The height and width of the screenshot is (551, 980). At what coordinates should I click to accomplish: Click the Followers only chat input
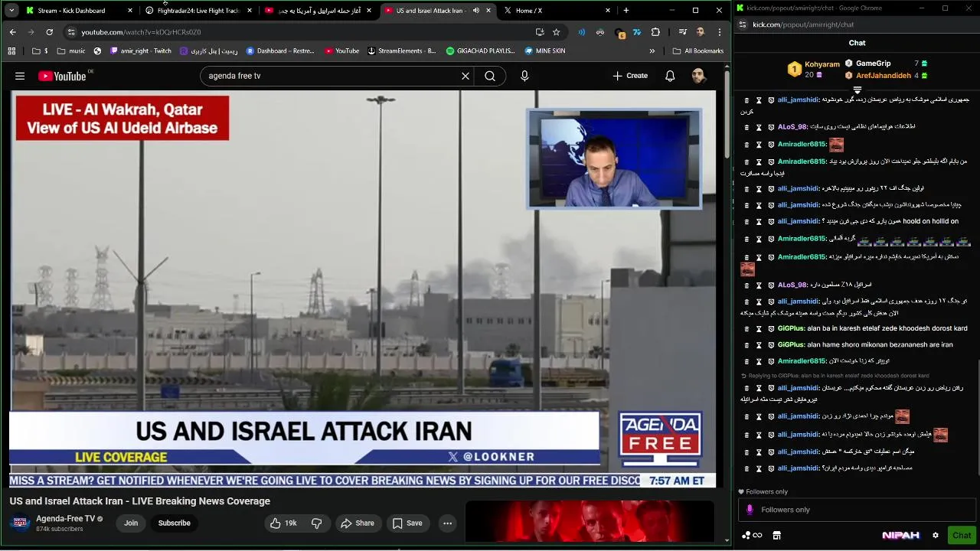[x=857, y=510]
